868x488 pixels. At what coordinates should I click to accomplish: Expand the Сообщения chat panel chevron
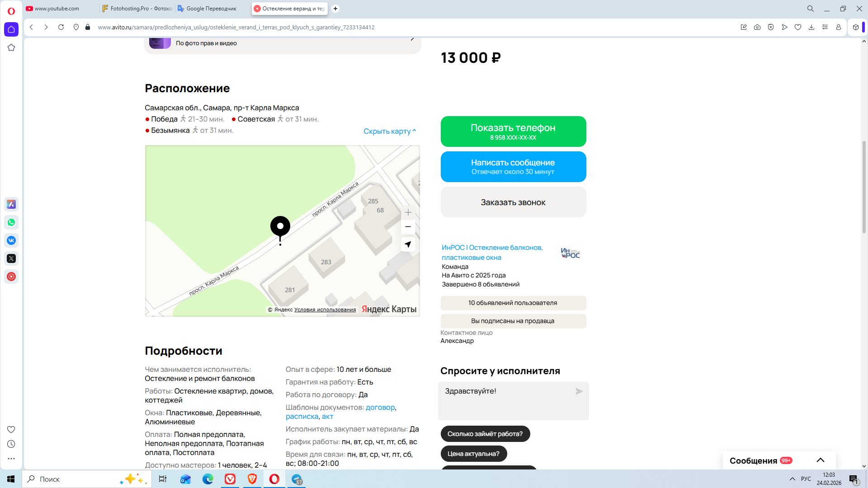pyautogui.click(x=821, y=460)
